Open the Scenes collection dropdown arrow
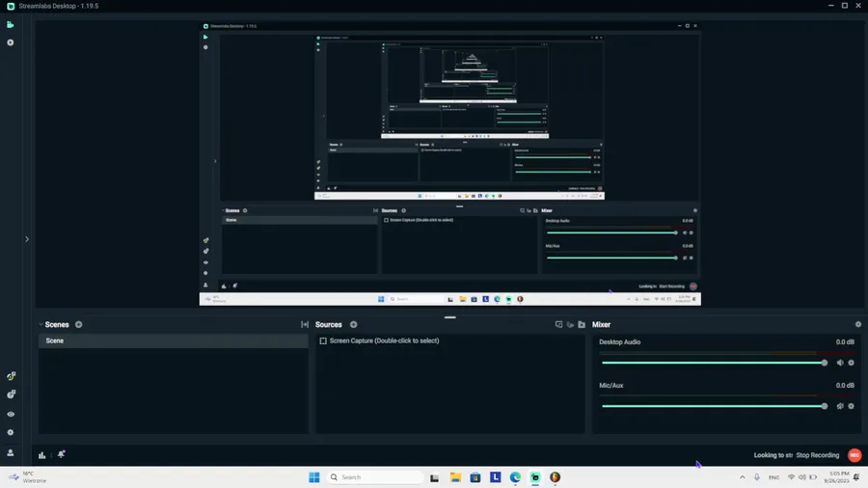 [41, 325]
